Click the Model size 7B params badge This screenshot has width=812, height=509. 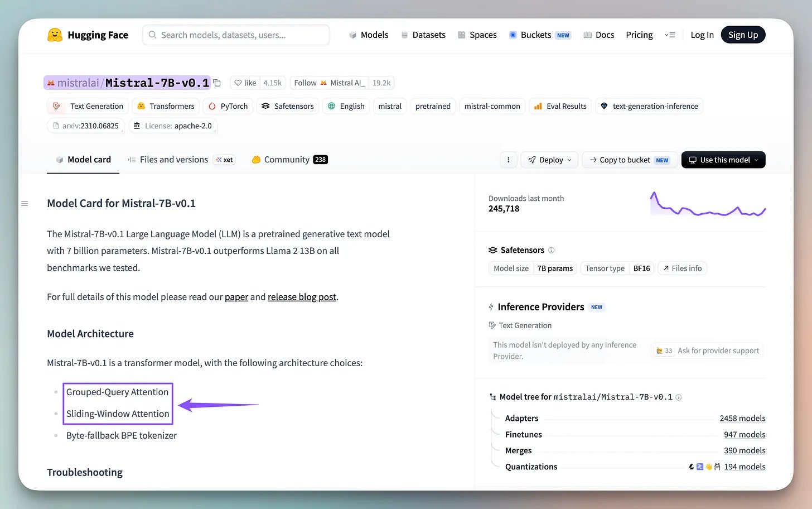[x=533, y=268]
